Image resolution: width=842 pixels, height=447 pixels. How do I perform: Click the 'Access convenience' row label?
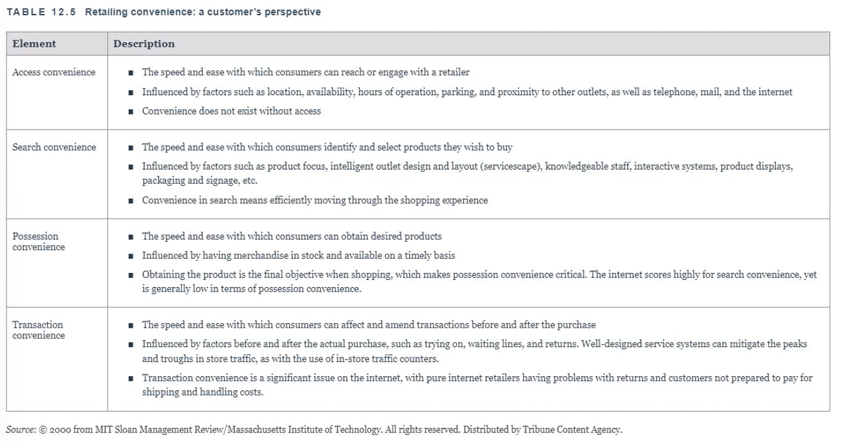click(54, 72)
